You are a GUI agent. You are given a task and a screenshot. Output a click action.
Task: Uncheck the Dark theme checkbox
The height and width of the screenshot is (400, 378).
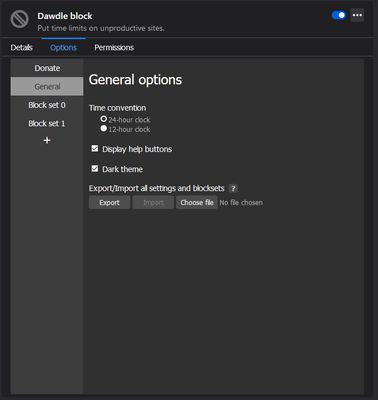click(x=95, y=169)
